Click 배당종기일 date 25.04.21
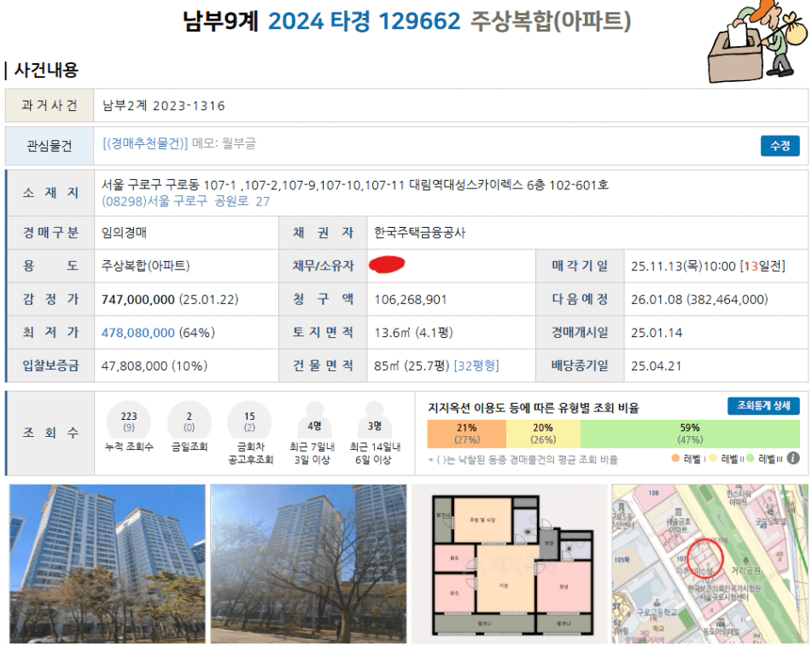 (x=656, y=366)
